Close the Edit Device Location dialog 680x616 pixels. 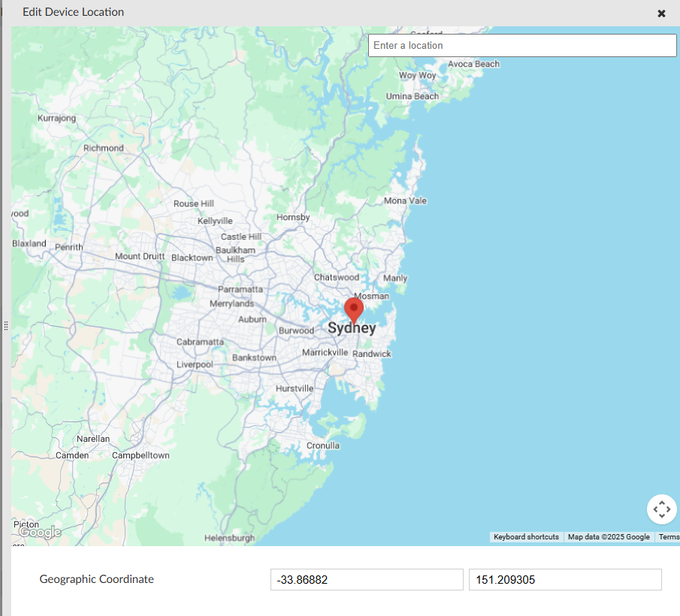[x=661, y=14]
